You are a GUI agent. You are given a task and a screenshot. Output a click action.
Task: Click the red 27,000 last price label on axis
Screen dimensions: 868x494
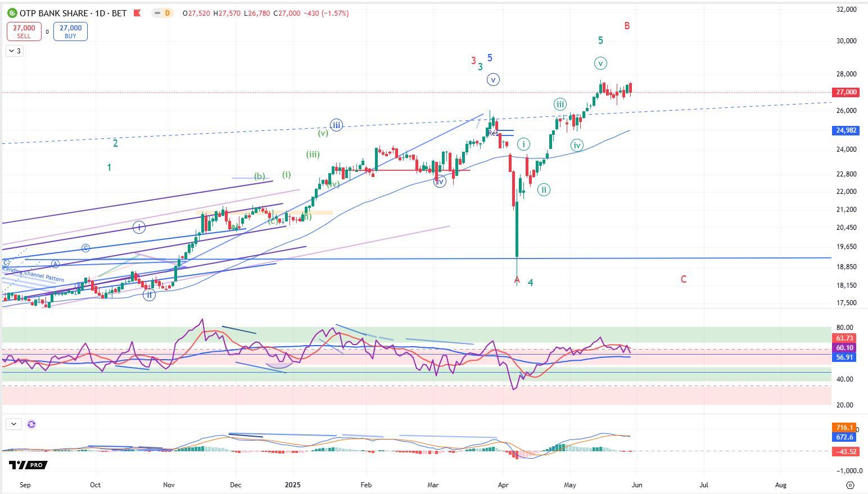click(x=845, y=92)
